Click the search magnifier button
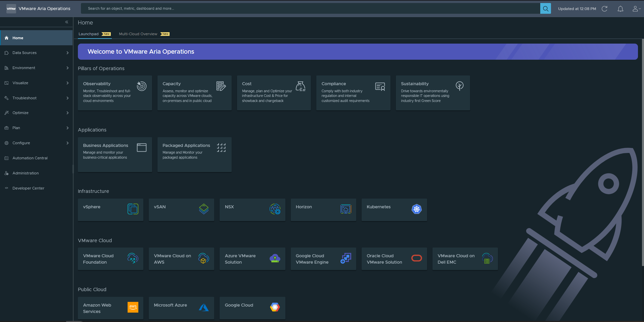 coord(545,9)
